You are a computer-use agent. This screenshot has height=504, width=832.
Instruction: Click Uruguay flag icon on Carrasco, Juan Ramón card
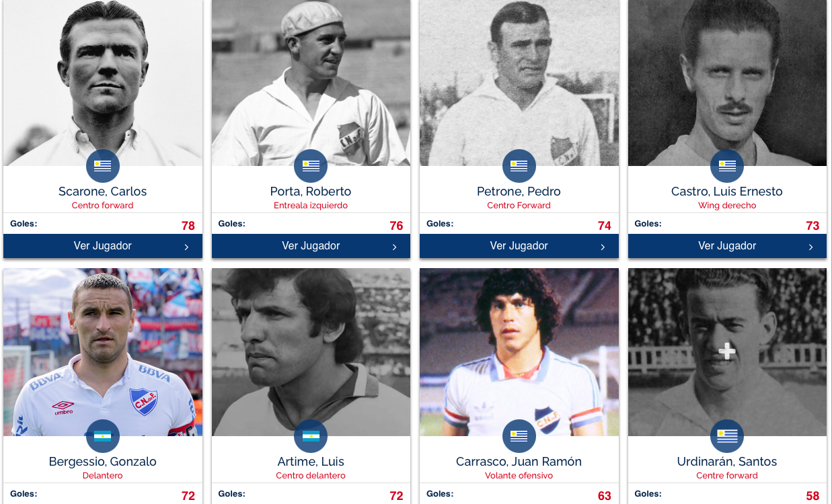519,436
